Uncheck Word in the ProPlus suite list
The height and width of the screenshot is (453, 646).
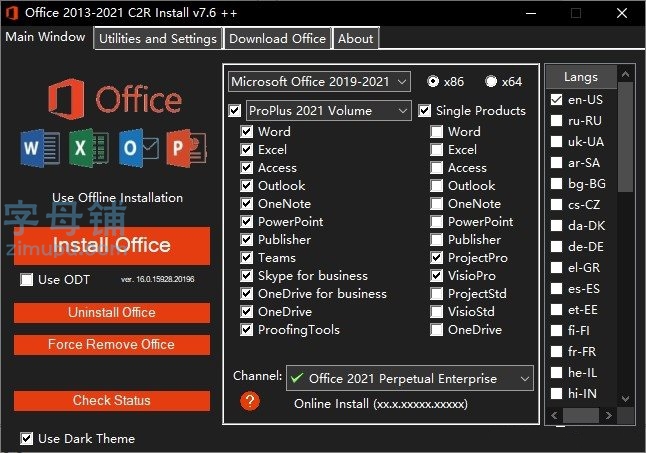tap(246, 132)
